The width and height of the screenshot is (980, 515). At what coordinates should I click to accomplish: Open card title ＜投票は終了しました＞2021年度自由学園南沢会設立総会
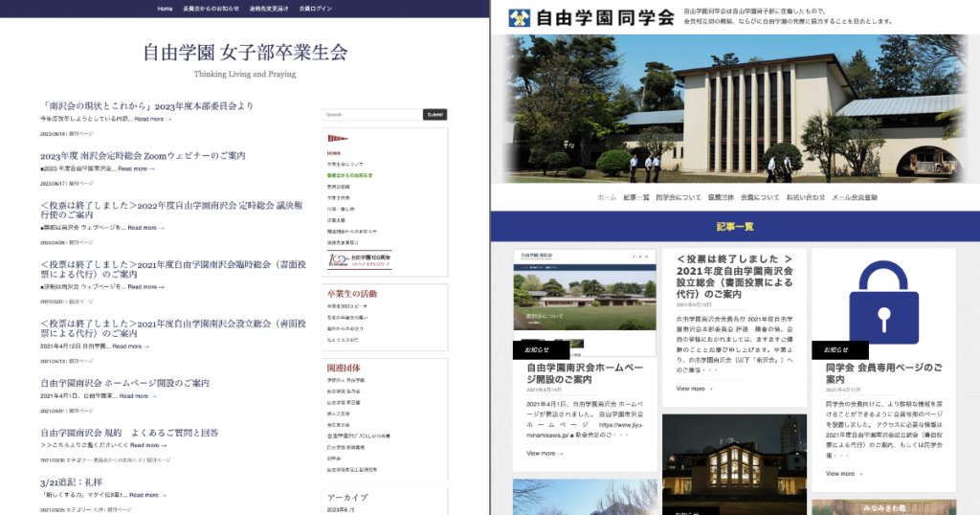(734, 277)
